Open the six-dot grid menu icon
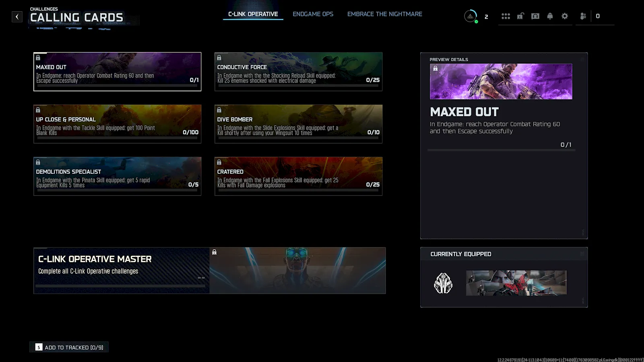The image size is (644, 362). [506, 16]
